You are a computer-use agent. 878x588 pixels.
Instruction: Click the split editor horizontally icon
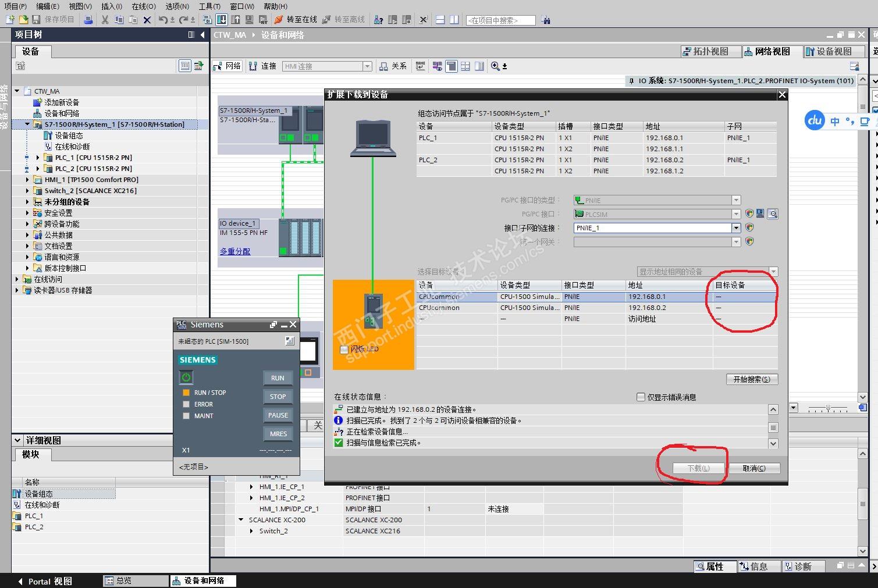440,20
